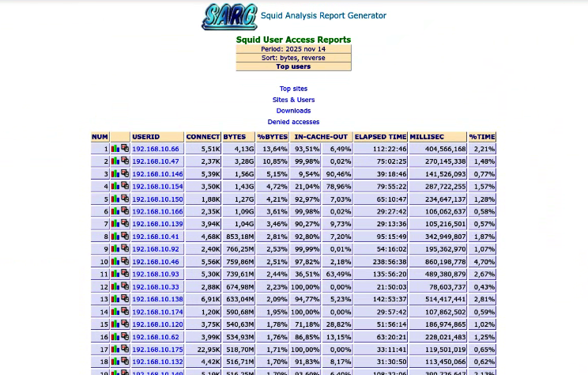This screenshot has height=375, width=588.
Task: Open the graph icon for 192.168.10.146
Action: click(x=115, y=174)
